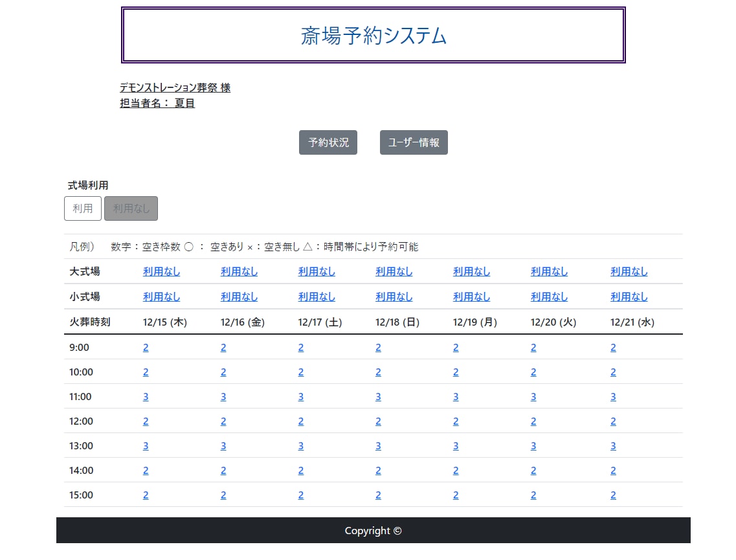The height and width of the screenshot is (560, 736).
Task: Open the ユーザー情報 page button
Action: [x=414, y=142]
